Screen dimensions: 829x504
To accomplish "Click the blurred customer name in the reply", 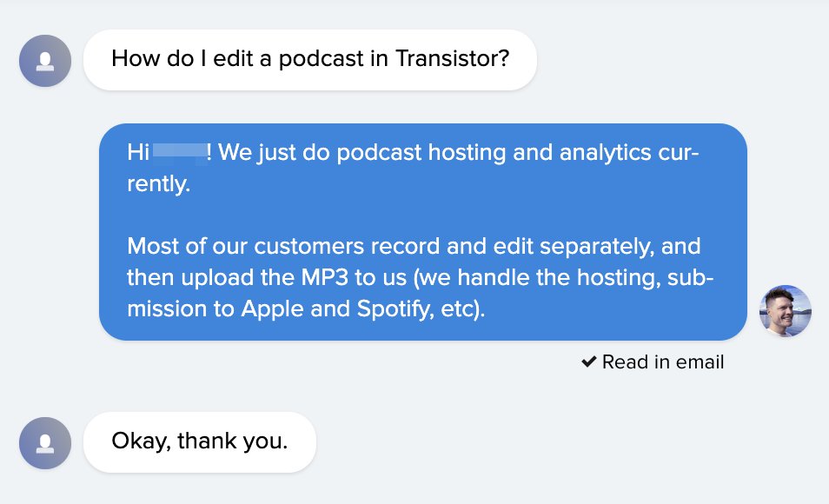I will pyautogui.click(x=180, y=154).
